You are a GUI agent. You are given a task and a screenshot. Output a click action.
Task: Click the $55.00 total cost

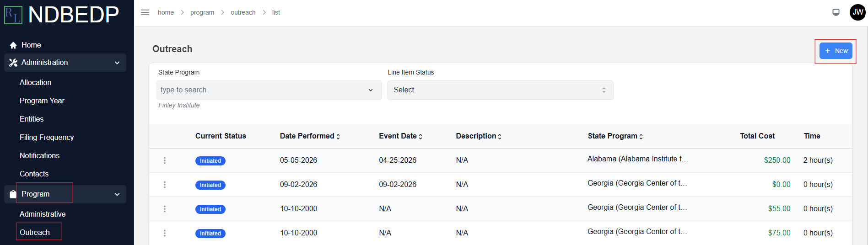[x=779, y=209]
